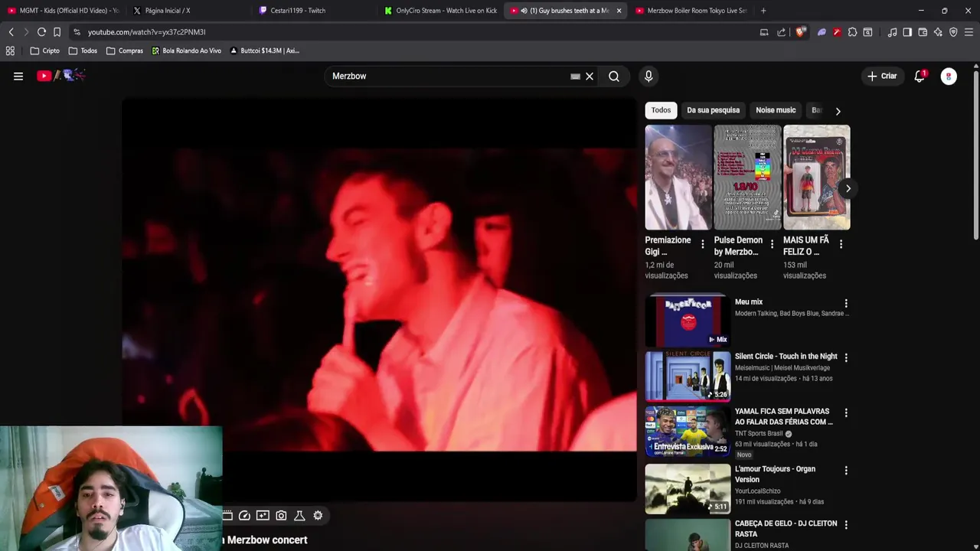Open CABEÇA DE GELO - DJ CLEITON RASTA
The image size is (980, 551).
pyautogui.click(x=786, y=529)
